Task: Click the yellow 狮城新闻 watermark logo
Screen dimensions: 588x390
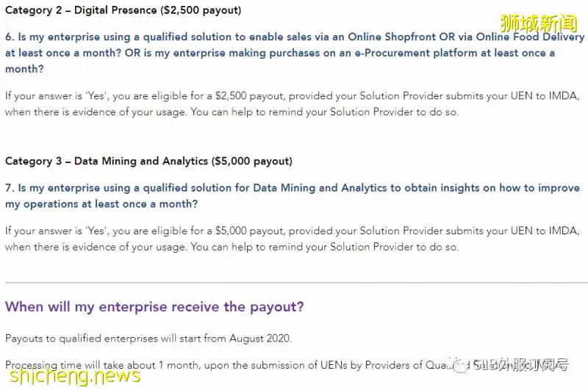Action: coord(539,24)
